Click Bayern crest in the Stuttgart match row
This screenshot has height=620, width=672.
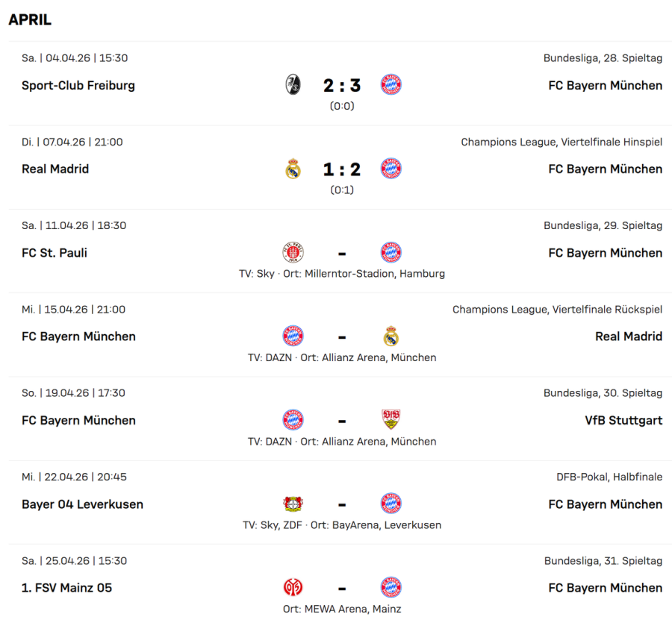293,420
